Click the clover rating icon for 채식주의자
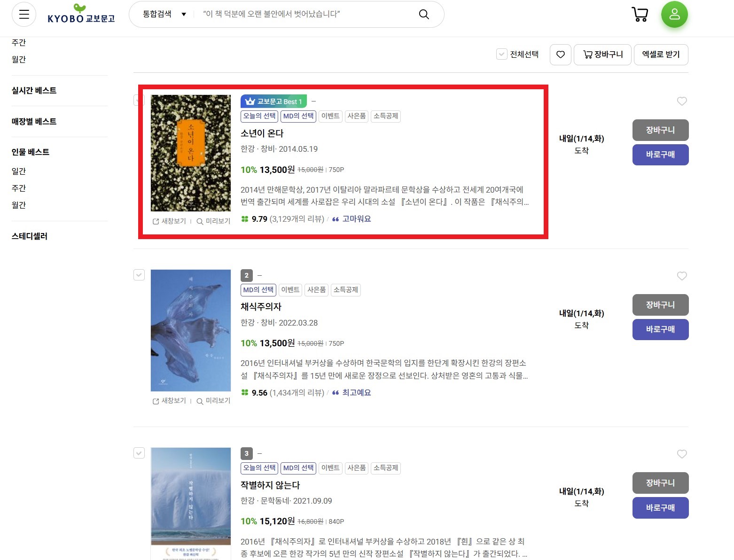734x560 pixels. [244, 393]
